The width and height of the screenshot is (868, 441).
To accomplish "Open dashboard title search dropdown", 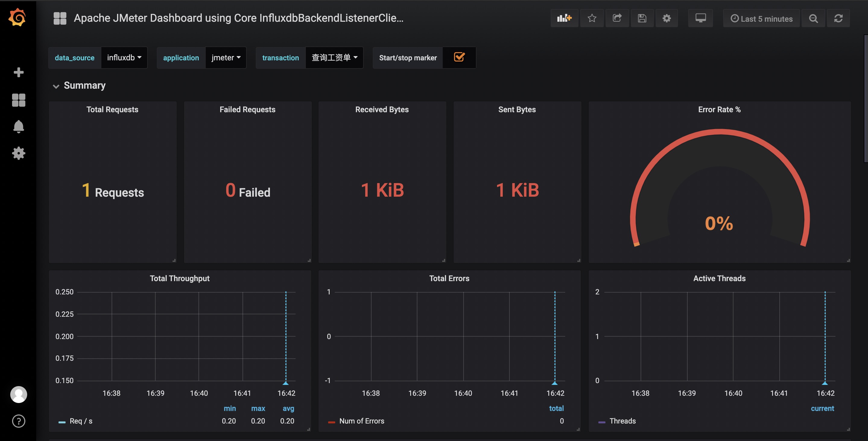I will [239, 18].
